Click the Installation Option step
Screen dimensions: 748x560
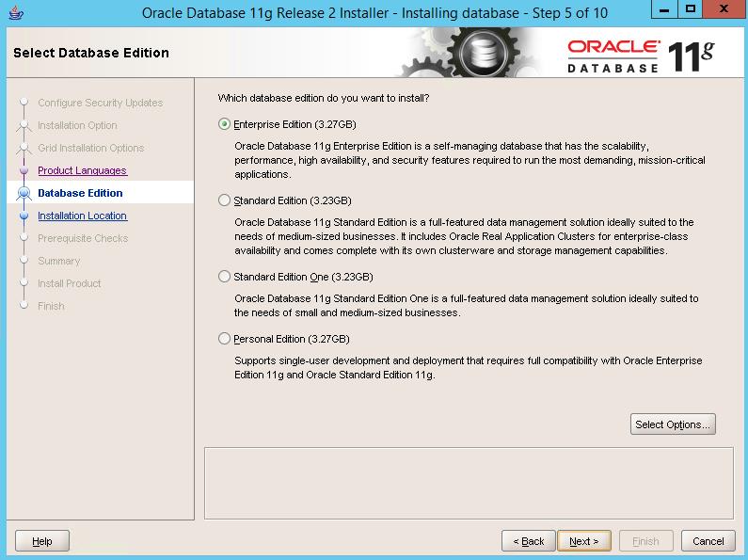pyautogui.click(x=77, y=125)
